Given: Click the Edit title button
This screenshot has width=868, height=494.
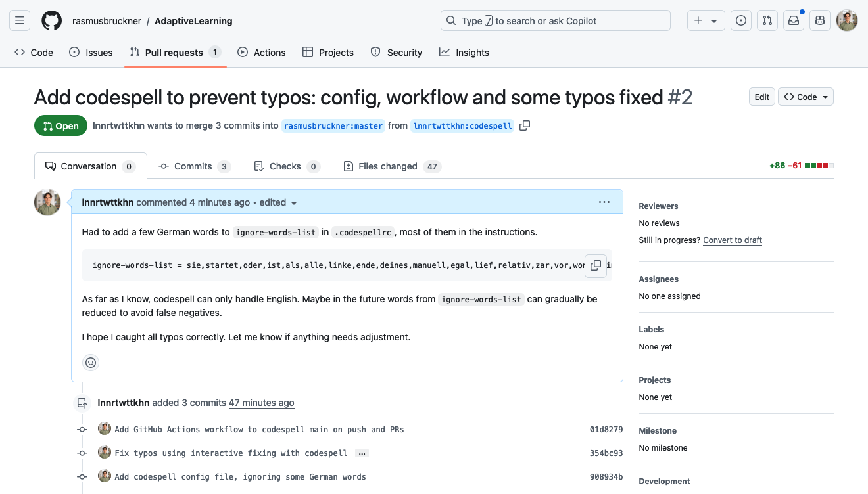Looking at the screenshot, I should pyautogui.click(x=761, y=97).
